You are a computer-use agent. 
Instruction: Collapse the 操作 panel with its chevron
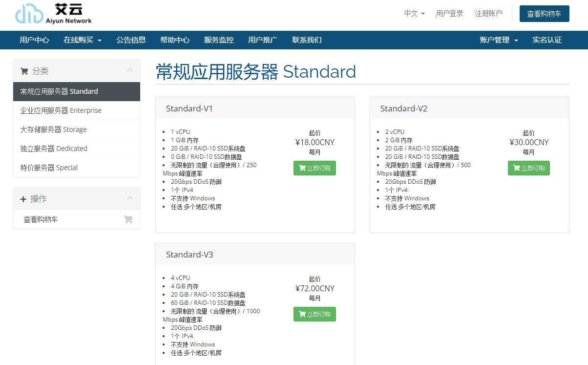130,198
